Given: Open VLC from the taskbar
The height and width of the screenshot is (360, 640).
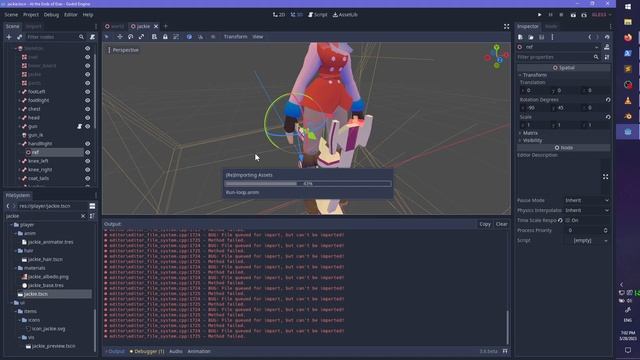Looking at the screenshot, I should coord(628,100).
